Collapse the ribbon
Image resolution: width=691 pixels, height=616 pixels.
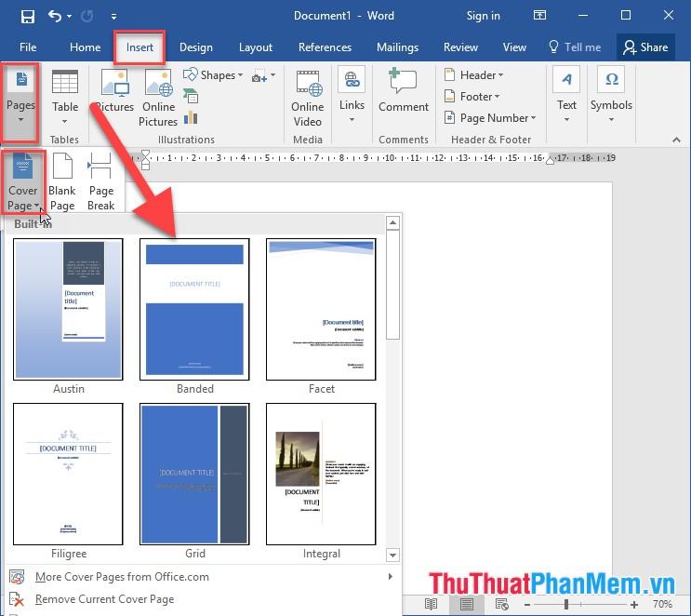pos(676,141)
